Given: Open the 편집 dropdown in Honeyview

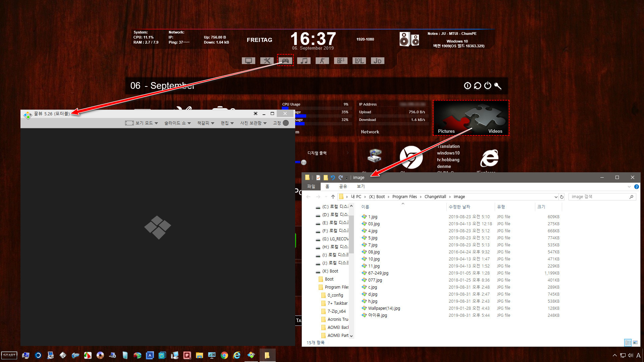Looking at the screenshot, I should tap(227, 123).
